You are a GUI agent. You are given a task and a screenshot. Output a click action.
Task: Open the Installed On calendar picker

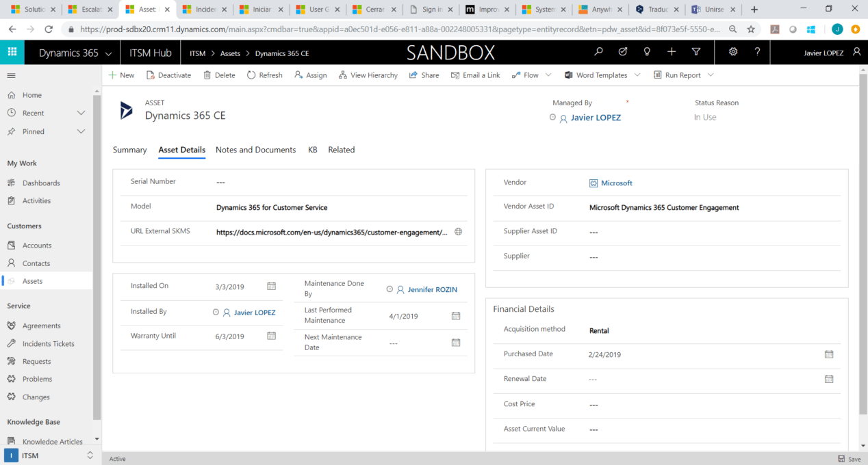tap(271, 287)
